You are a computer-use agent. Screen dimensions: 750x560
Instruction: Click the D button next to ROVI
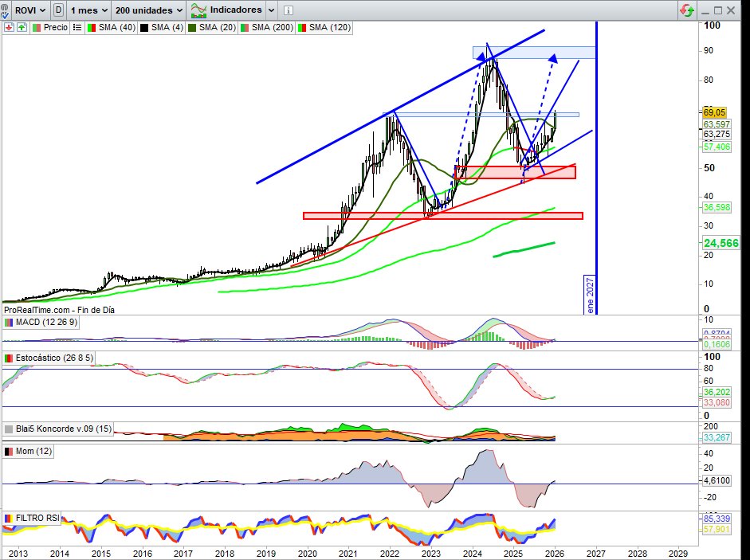[x=58, y=10]
